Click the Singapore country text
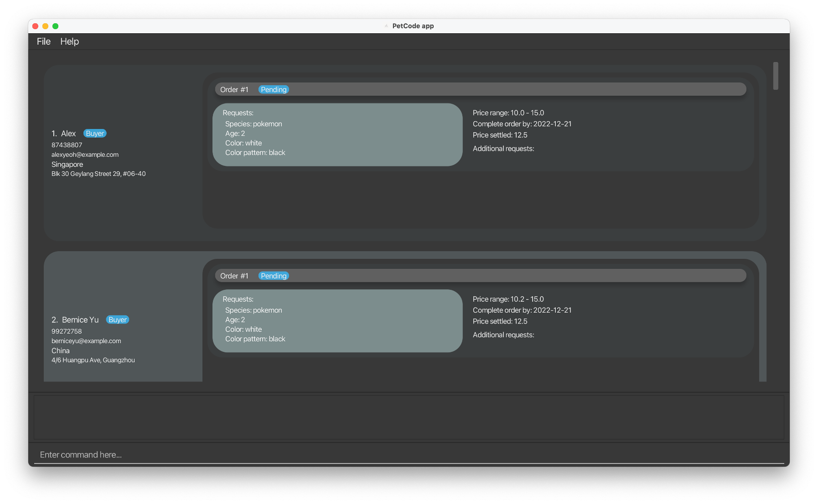The image size is (818, 504). [67, 165]
